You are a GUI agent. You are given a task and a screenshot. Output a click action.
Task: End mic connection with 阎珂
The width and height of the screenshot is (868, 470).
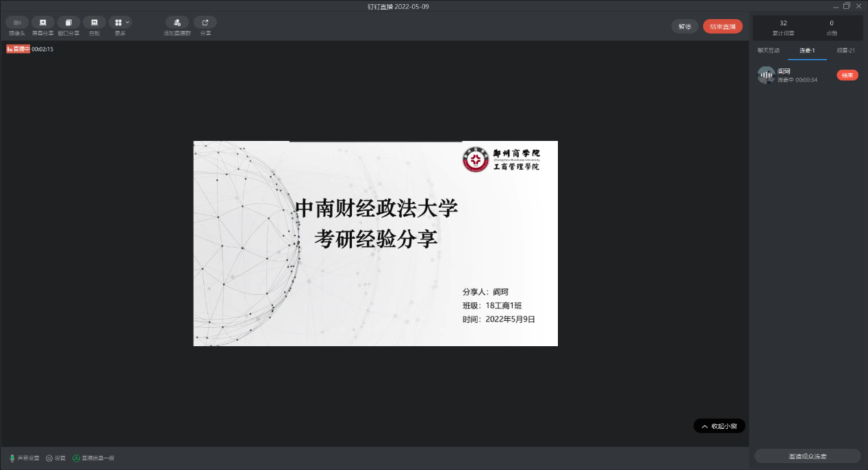847,75
